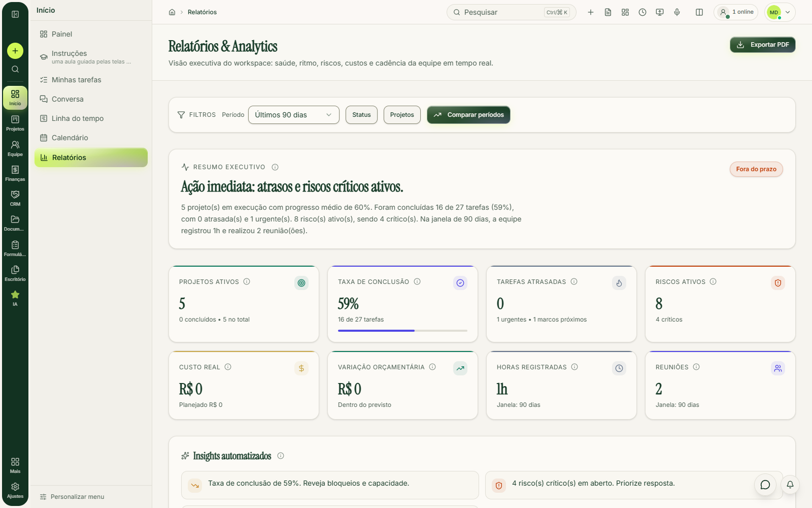The width and height of the screenshot is (812, 508).
Task: Open the Status filter
Action: click(361, 115)
